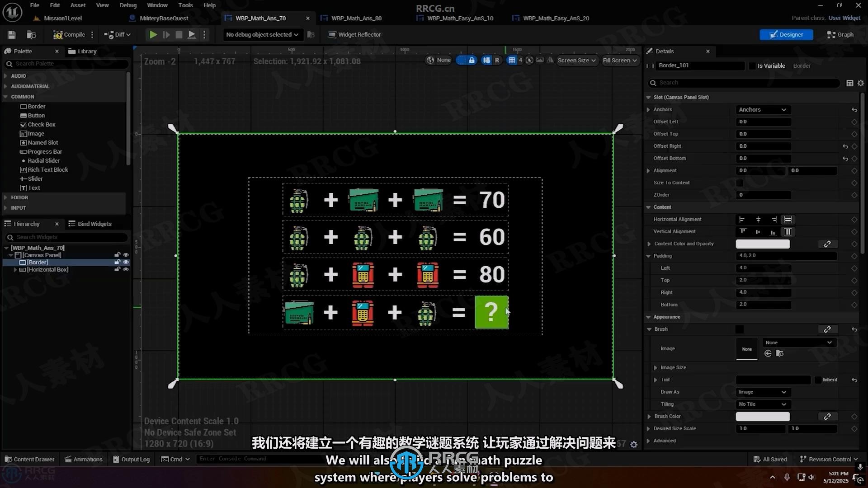
Task: Toggle visibility of the Border widget
Action: [126, 263]
